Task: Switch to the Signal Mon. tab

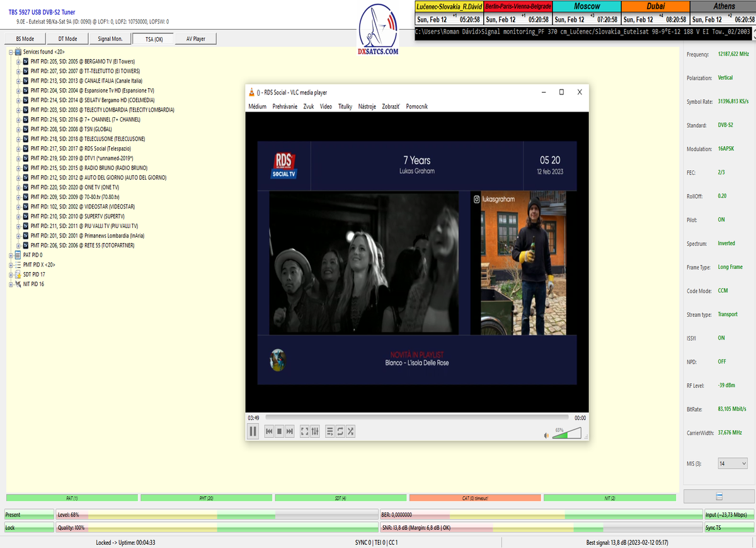Action: pos(110,39)
